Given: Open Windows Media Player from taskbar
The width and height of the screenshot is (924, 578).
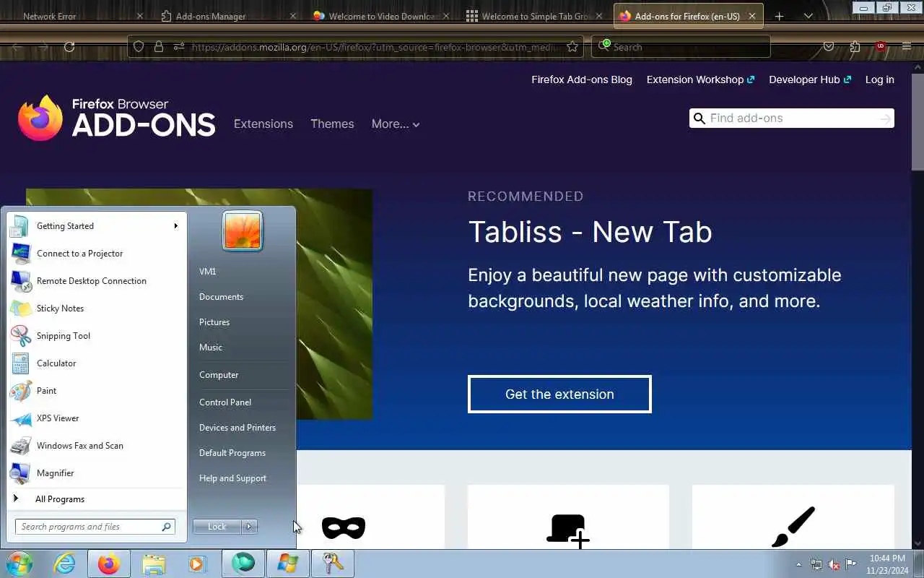Looking at the screenshot, I should (198, 564).
